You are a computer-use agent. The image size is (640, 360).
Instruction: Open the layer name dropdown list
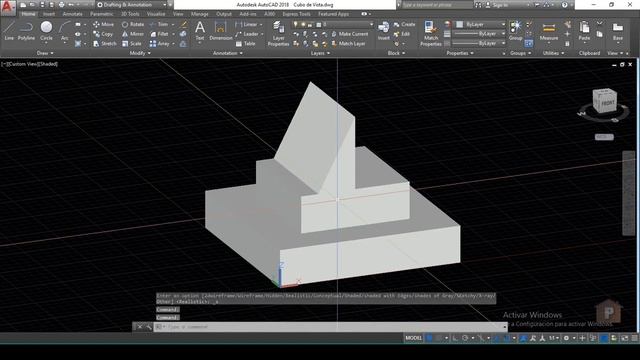333,24
